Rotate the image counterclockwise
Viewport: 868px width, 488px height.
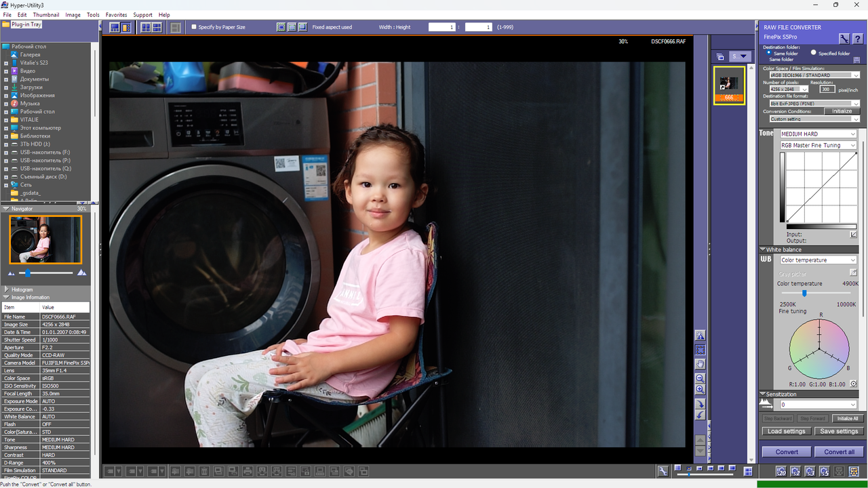click(701, 415)
